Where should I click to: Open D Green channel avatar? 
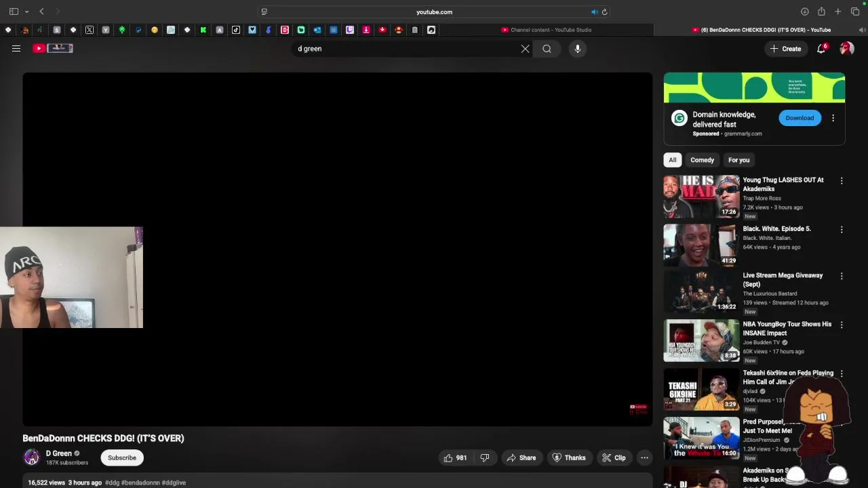coord(31,457)
